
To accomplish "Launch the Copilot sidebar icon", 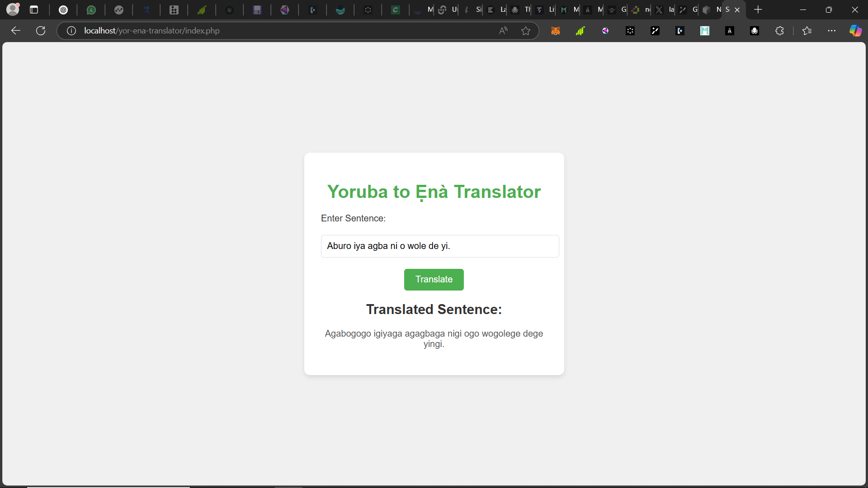I will (855, 31).
